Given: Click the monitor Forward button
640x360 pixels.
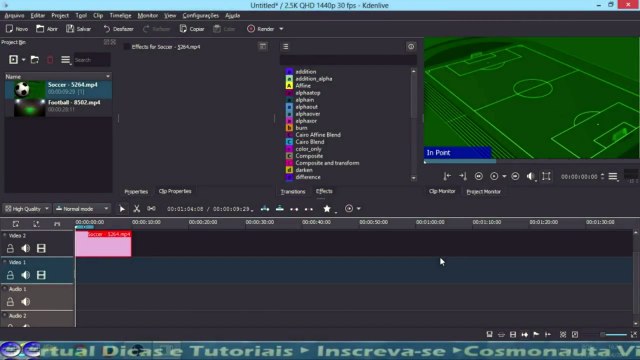Looking at the screenshot, I should (x=515, y=176).
